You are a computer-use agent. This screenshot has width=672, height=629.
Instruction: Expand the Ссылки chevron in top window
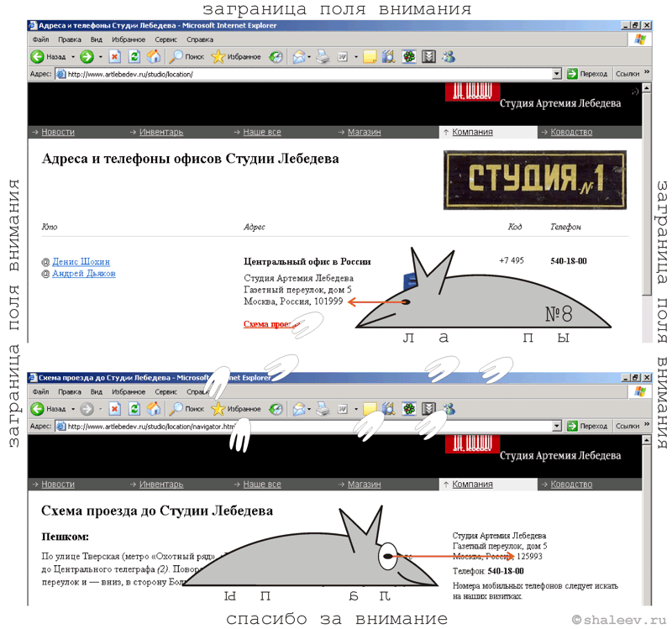pyautogui.click(x=647, y=72)
